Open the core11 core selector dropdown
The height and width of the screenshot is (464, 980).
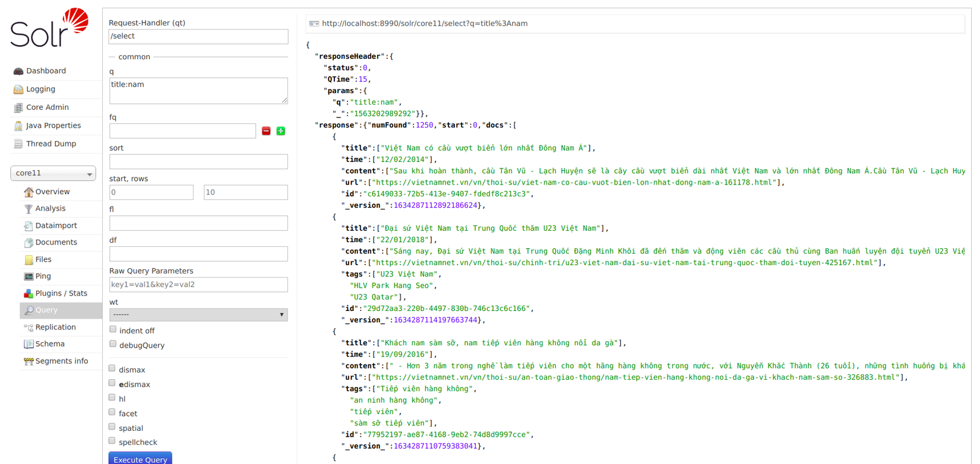[53, 173]
